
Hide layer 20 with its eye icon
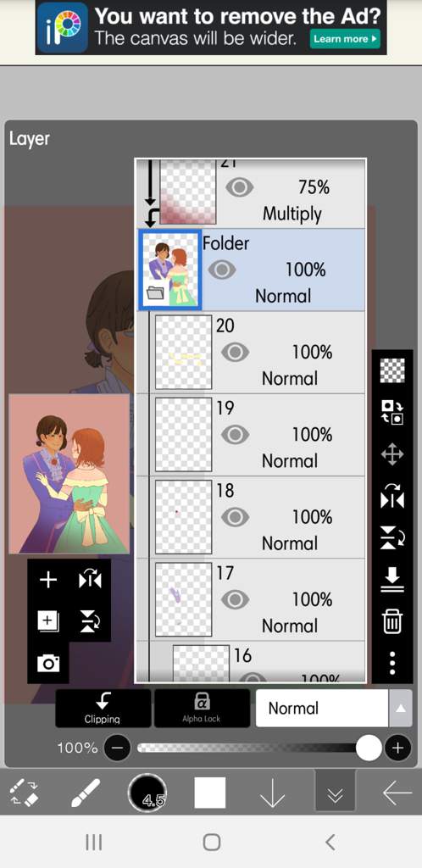[235, 352]
